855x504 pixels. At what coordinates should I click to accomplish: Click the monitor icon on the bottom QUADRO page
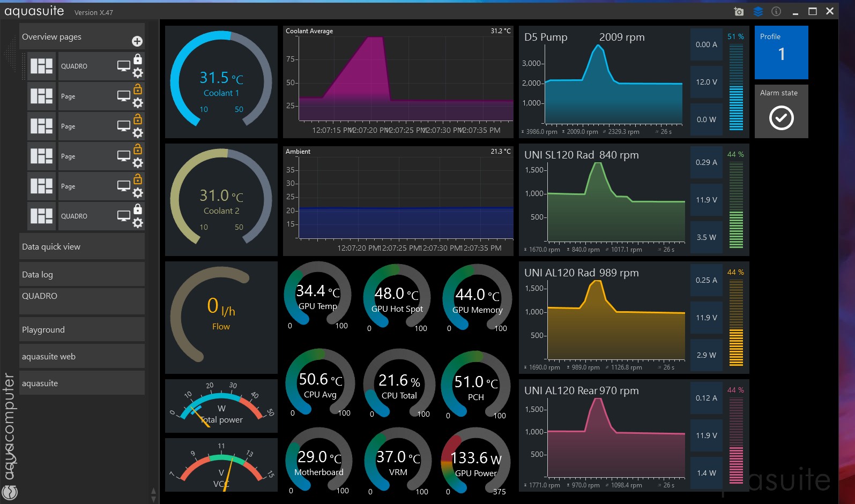tap(124, 216)
